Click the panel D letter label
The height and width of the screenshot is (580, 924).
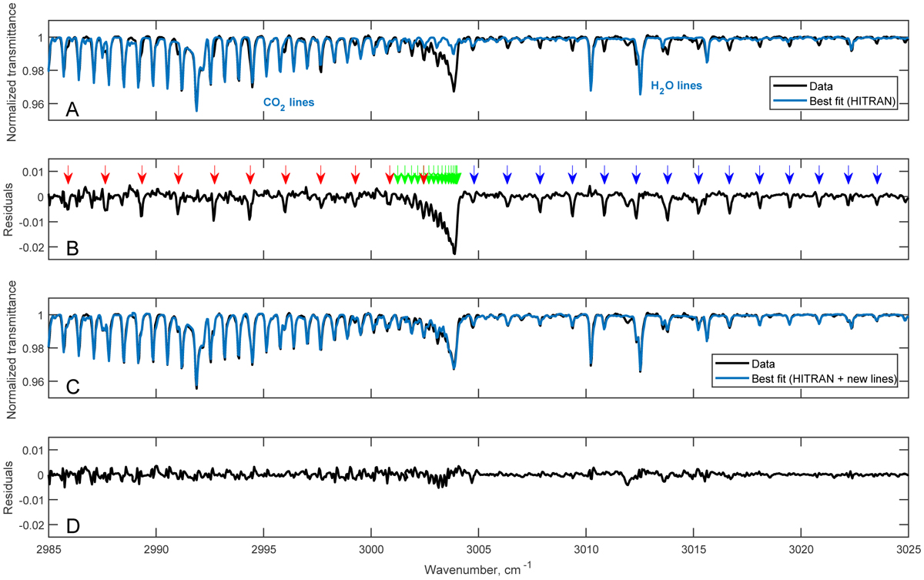[72, 525]
